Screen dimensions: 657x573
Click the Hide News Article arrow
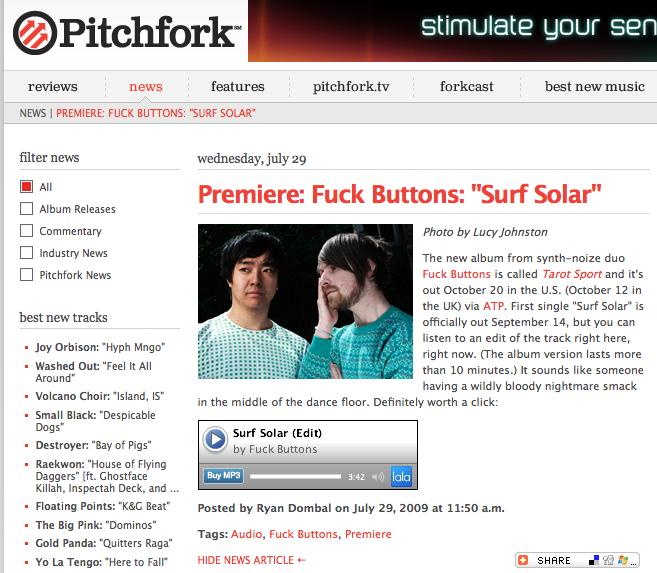(x=301, y=560)
